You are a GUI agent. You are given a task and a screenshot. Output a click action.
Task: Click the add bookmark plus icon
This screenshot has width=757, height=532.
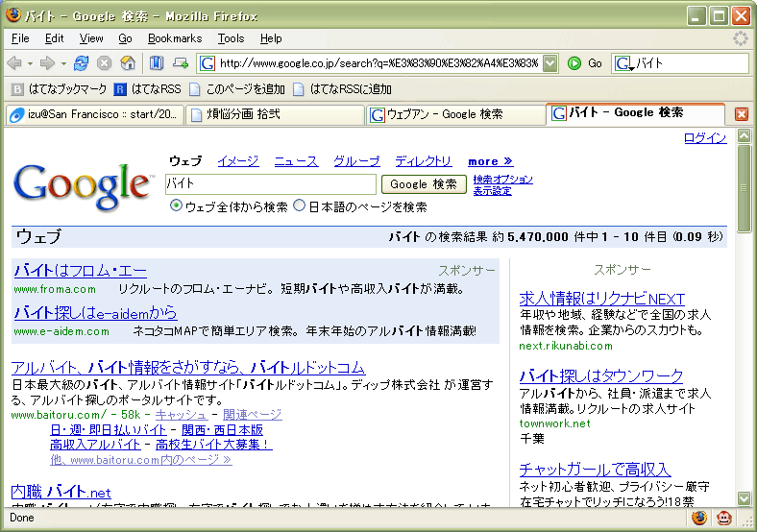pos(181,63)
